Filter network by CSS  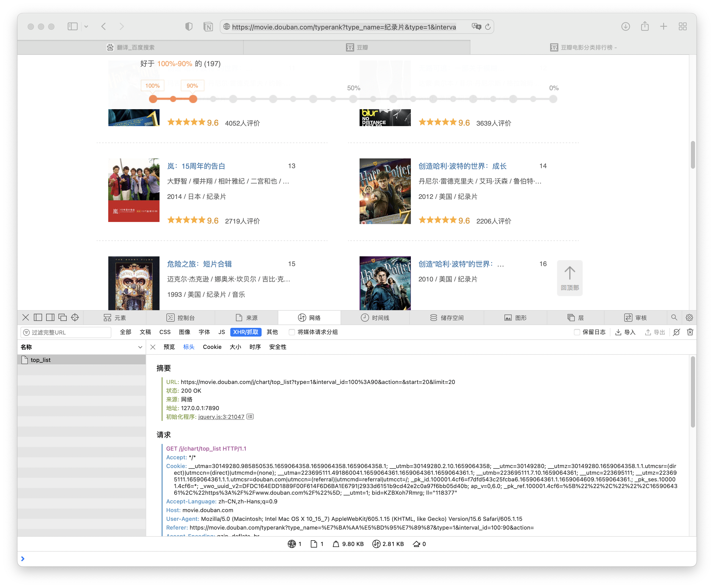165,332
